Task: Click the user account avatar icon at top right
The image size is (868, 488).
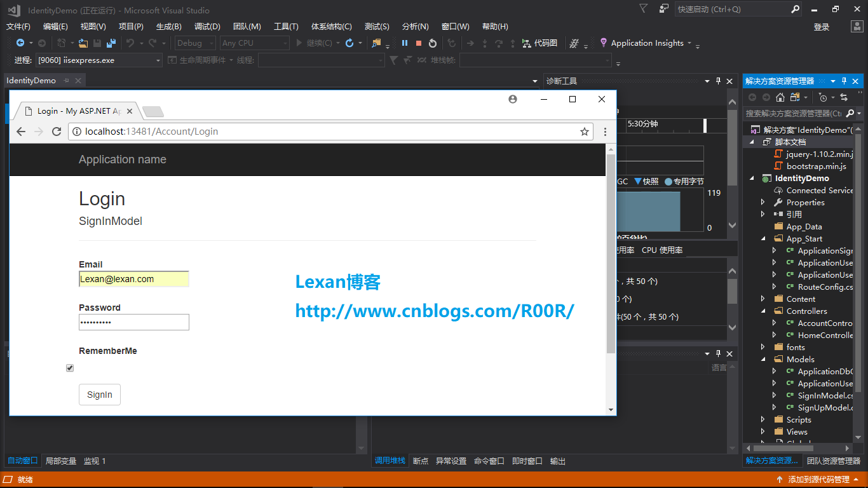Action: (856, 27)
